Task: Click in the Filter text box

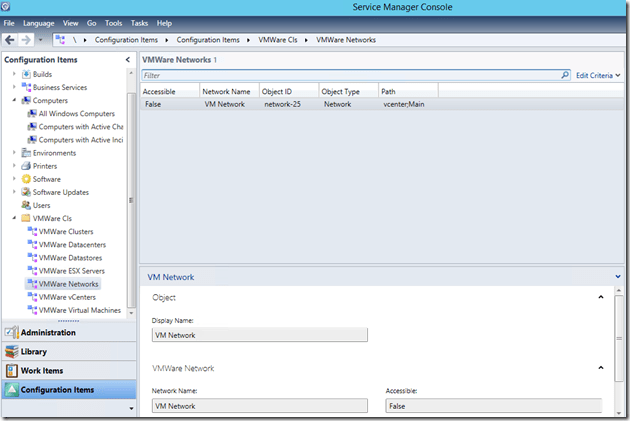Action: point(350,75)
